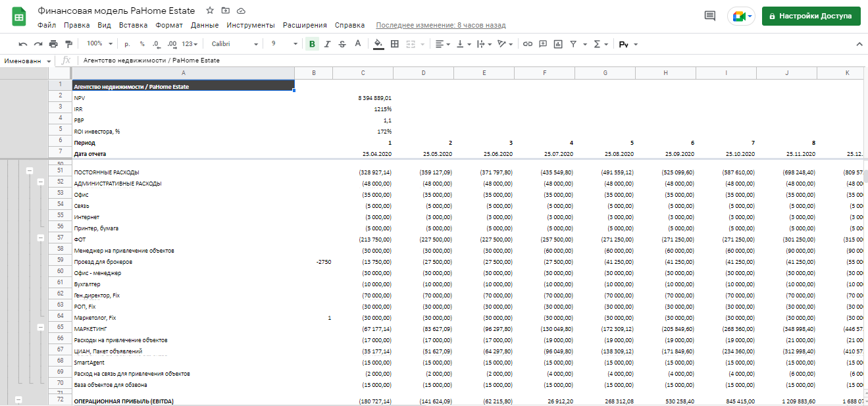
Task: Open the Google Meet call button
Action: [741, 16]
